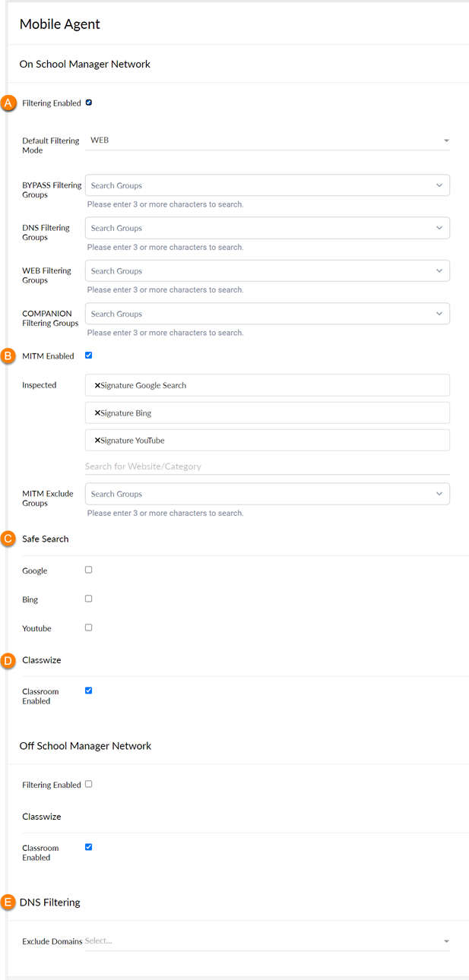The image size is (469, 980).
Task: Click the Search for Website/Category field
Action: coord(268,466)
